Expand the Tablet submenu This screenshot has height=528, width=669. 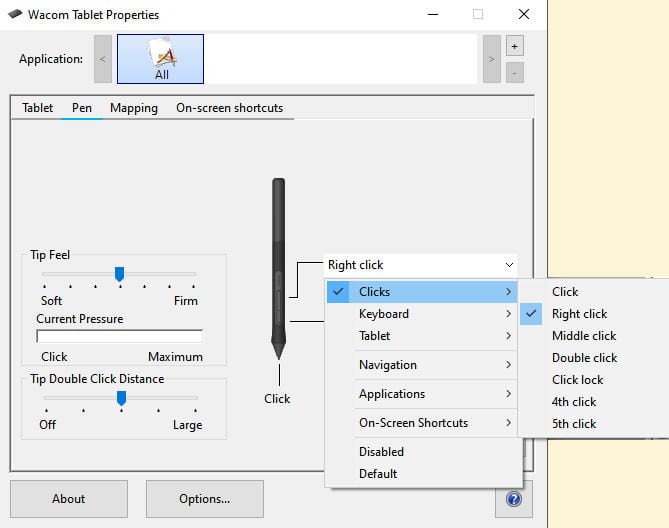coord(422,336)
